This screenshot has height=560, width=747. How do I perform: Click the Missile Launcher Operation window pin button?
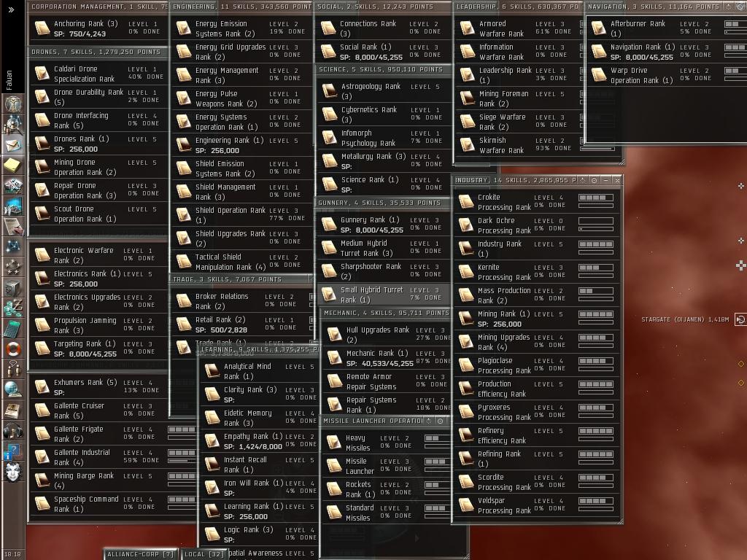429,421
